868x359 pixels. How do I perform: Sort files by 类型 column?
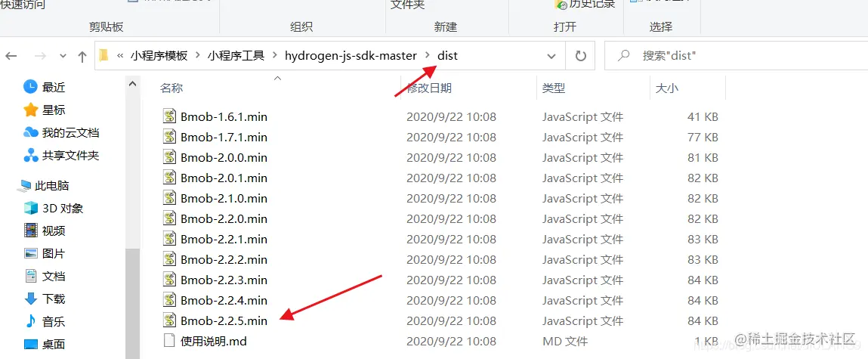[x=554, y=88]
